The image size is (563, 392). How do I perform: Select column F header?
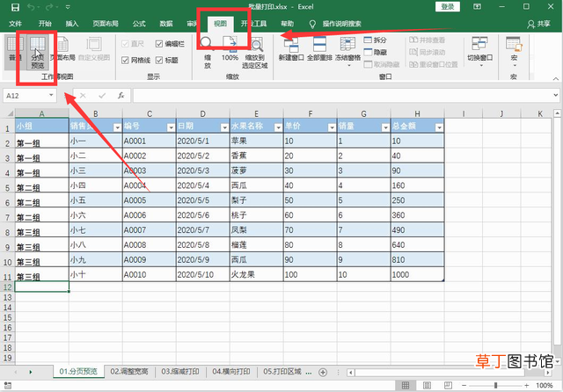pyautogui.click(x=310, y=113)
